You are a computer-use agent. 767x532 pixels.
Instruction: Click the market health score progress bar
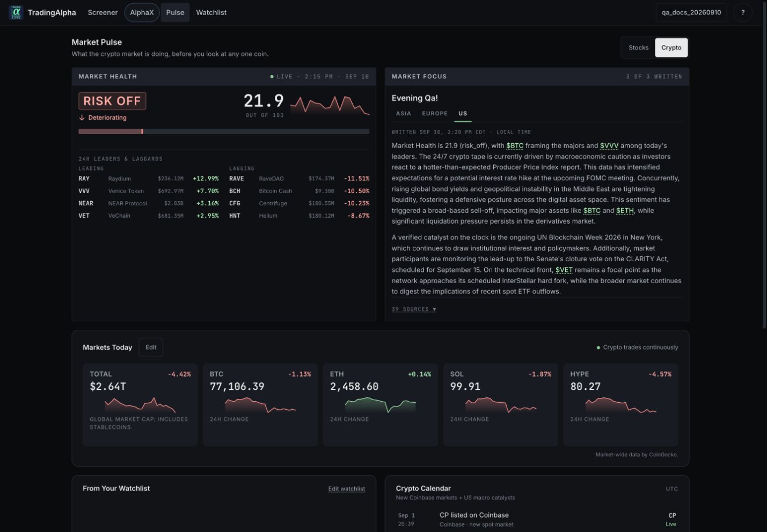tap(224, 131)
